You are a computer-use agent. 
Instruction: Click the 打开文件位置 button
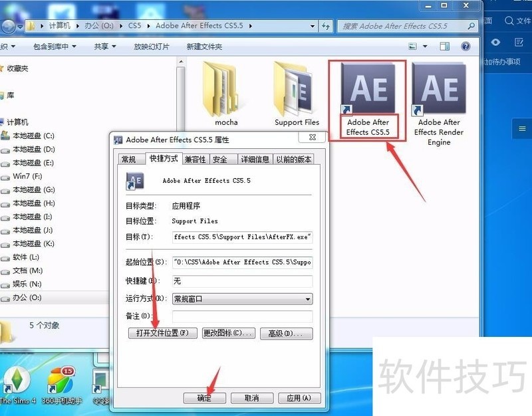point(162,333)
